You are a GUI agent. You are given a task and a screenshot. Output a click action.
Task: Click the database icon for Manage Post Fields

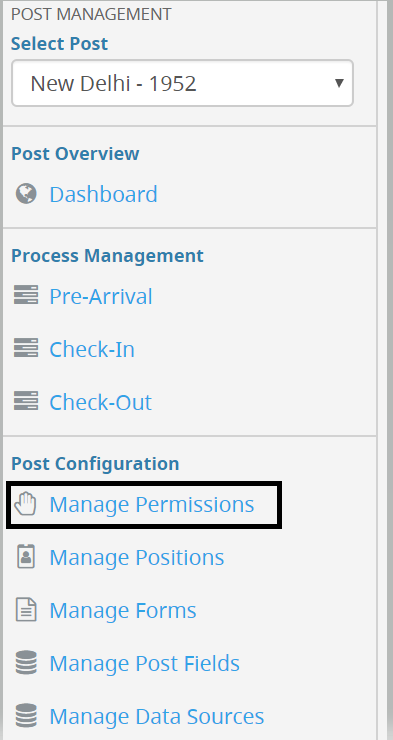point(26,662)
